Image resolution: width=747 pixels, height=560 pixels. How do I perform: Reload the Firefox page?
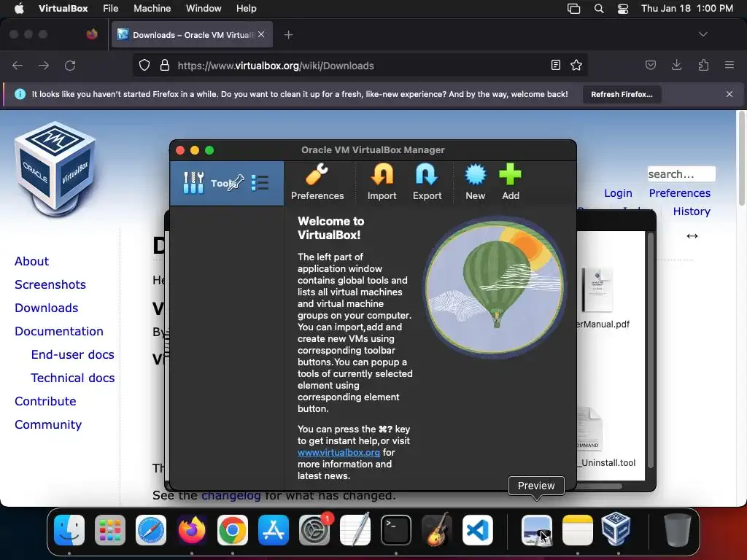(70, 65)
